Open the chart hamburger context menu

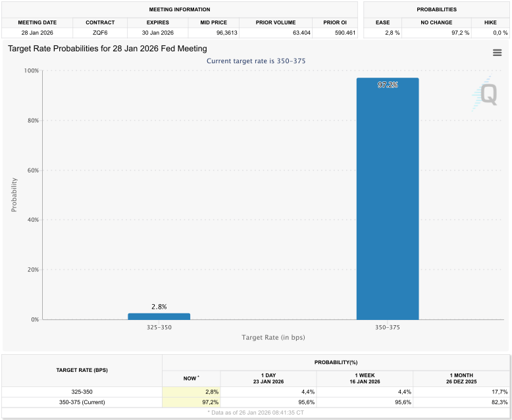(x=497, y=53)
